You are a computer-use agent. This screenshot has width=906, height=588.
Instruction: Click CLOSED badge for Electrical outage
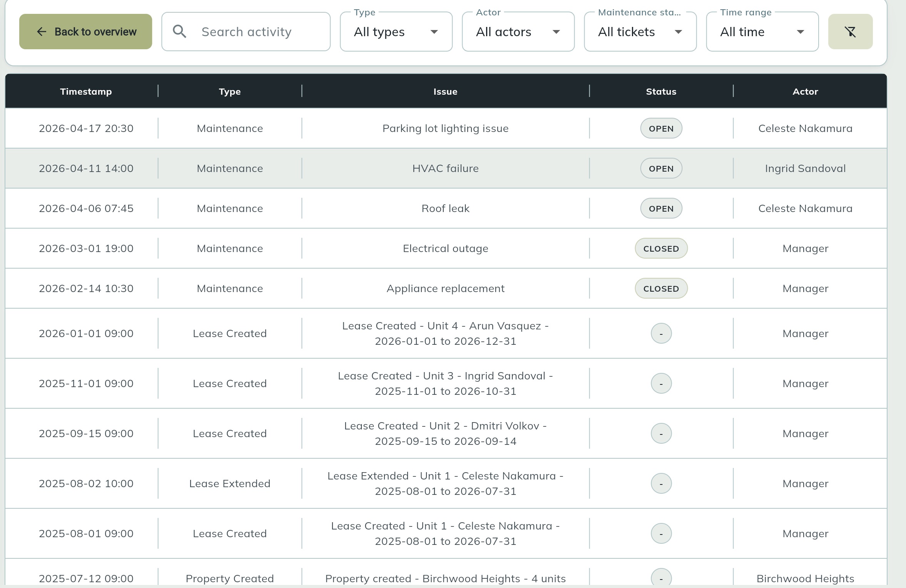(661, 249)
